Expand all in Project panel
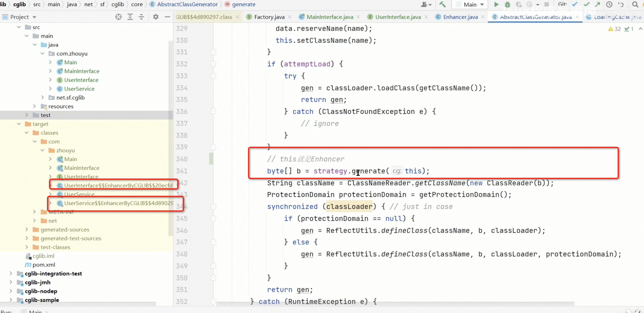The image size is (644, 313). point(130,17)
